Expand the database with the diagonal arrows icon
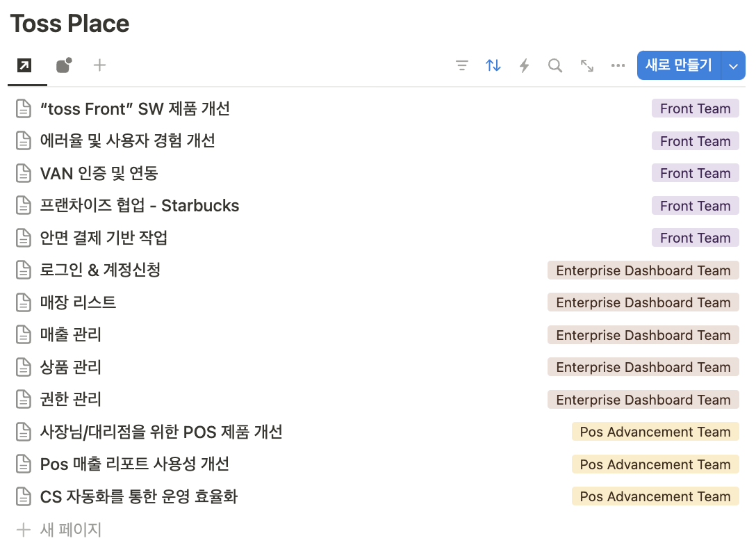The width and height of the screenshot is (756, 552). [586, 65]
